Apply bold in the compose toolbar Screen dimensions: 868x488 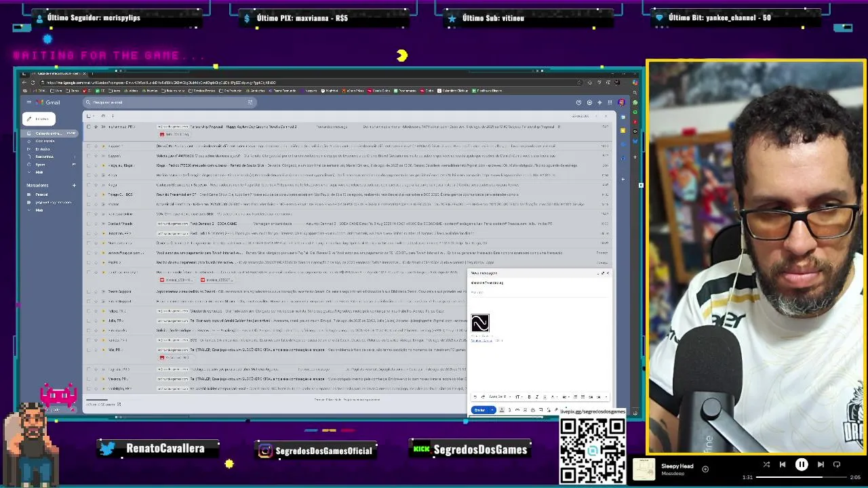[530, 397]
